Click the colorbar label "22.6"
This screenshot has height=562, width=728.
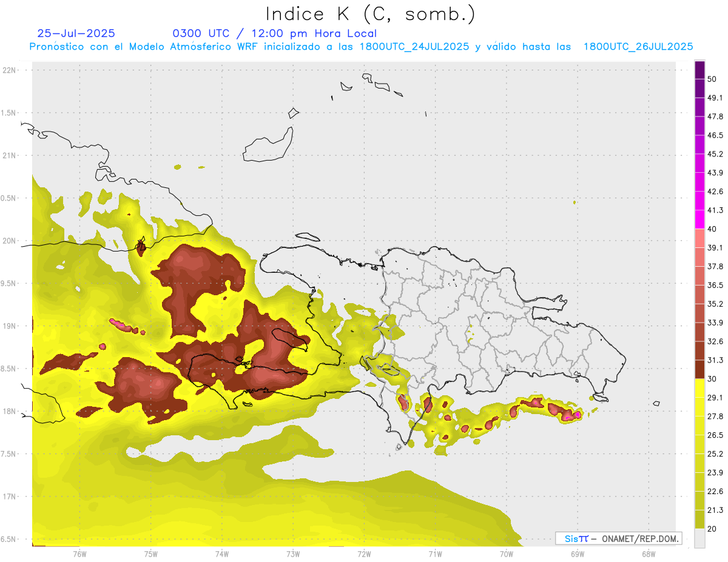click(715, 492)
